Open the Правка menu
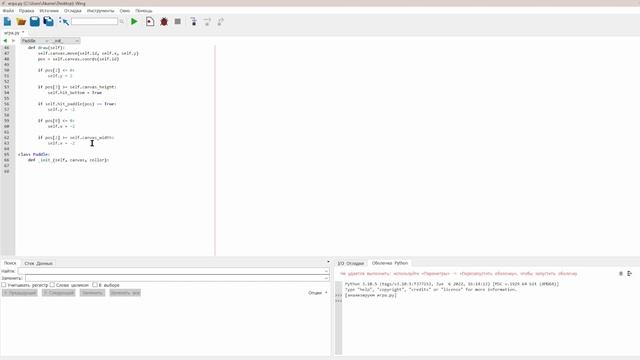This screenshot has height=360, width=640. pos(27,11)
